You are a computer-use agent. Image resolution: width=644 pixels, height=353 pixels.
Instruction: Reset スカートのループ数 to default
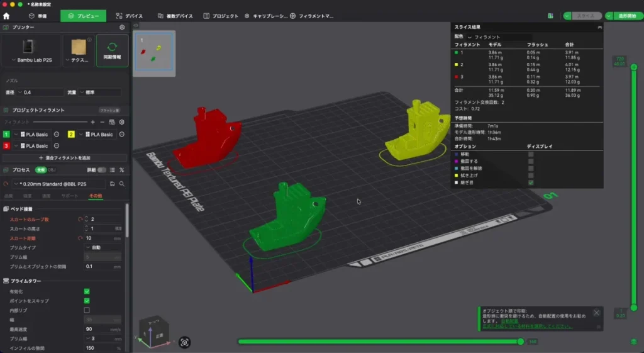click(x=80, y=219)
